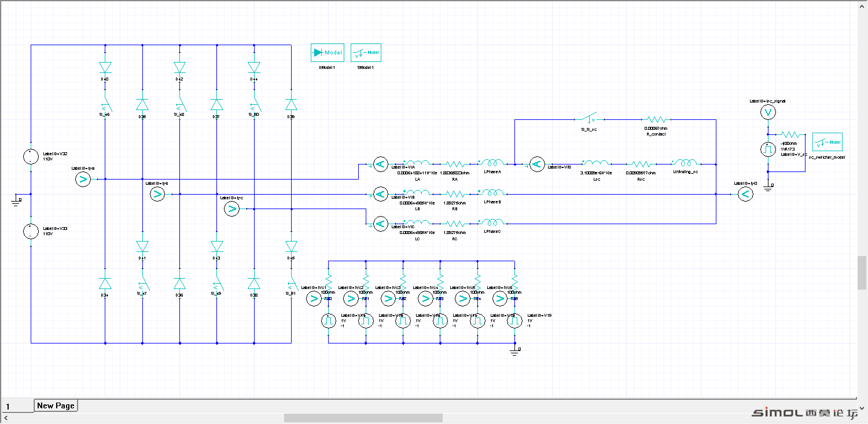868x424 pixels.
Task: Select diode D45 symbol
Action: click(291, 246)
